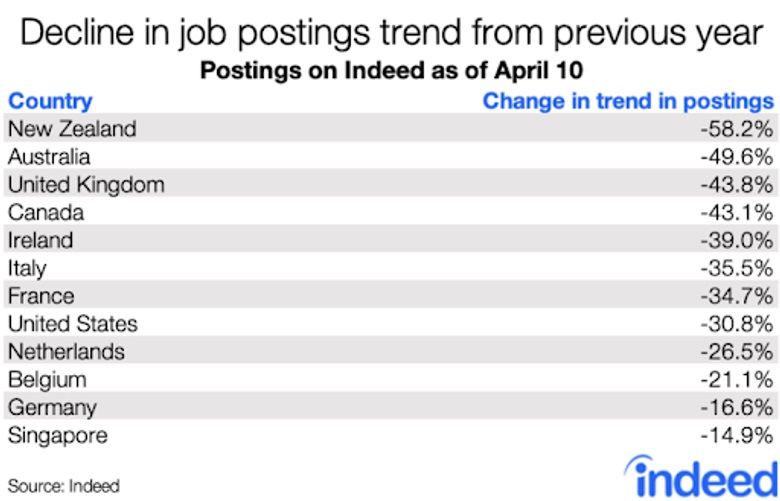Click the Change in trend in postings header
Viewport: 780px width, 501px height.
click(x=628, y=101)
